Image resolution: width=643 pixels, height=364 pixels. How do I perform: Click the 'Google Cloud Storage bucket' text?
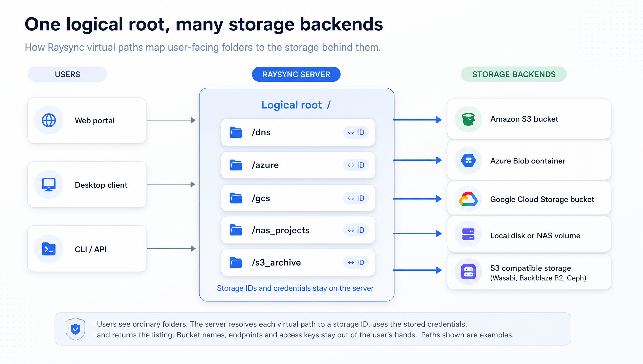[x=542, y=199]
